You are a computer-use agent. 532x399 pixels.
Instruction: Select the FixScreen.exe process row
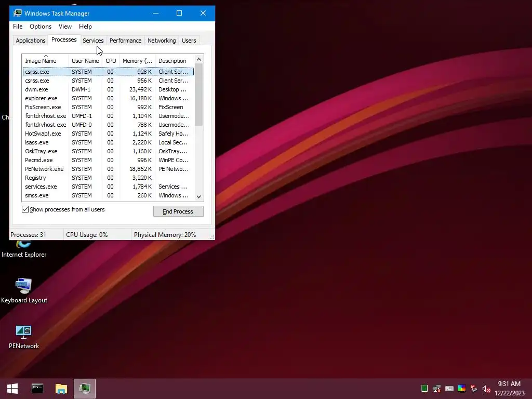tap(108, 107)
